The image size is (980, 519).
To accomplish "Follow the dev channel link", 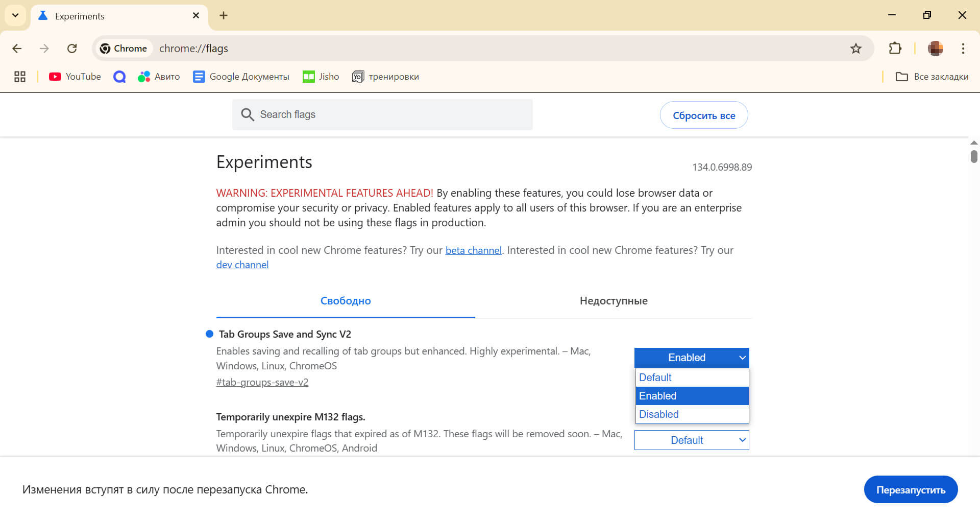I will coord(242,265).
